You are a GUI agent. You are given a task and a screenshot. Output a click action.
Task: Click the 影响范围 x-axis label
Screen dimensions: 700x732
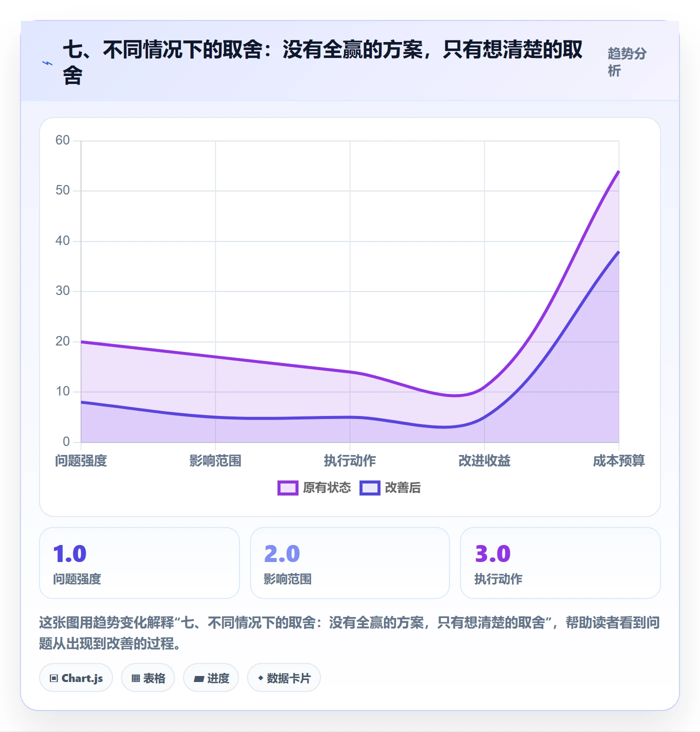(x=215, y=460)
